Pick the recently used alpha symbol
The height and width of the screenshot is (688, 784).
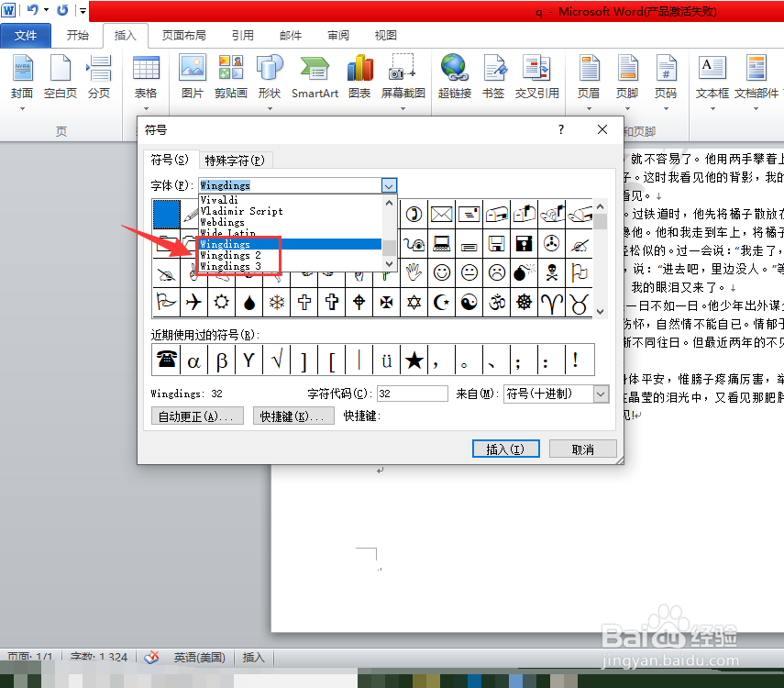[x=193, y=360]
